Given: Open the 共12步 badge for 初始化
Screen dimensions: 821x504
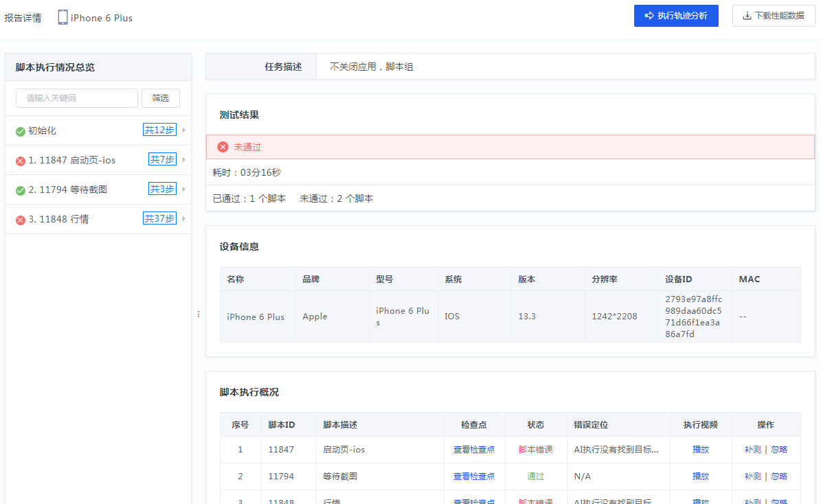Looking at the screenshot, I should [x=159, y=130].
